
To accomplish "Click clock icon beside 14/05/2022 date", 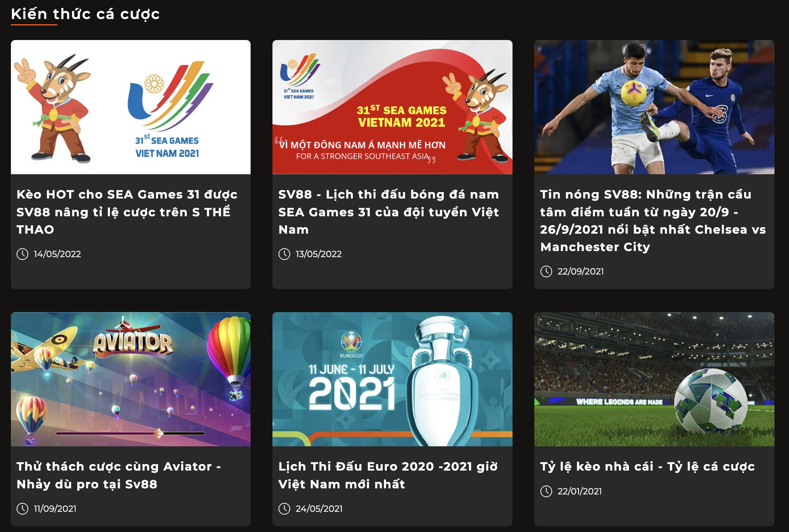I will click(x=22, y=254).
